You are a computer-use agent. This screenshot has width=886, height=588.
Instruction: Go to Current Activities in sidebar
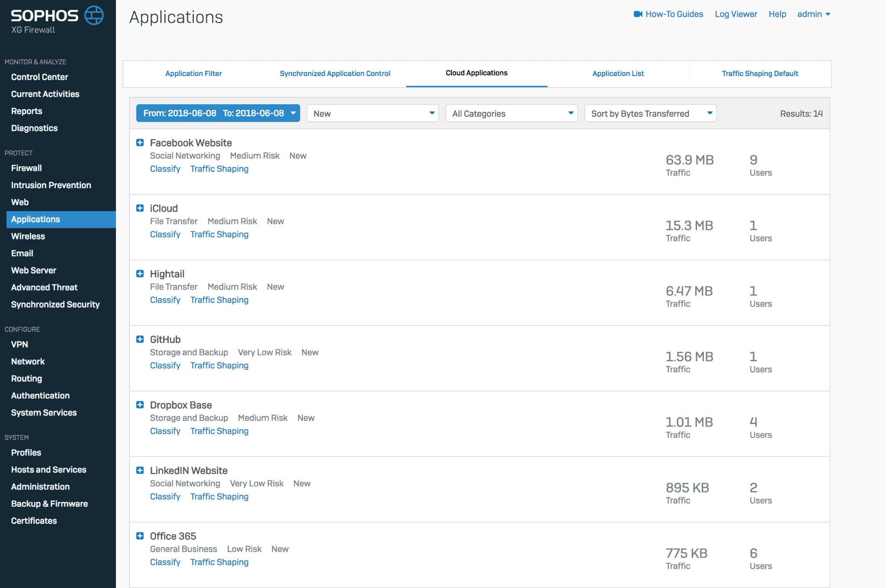pyautogui.click(x=45, y=94)
